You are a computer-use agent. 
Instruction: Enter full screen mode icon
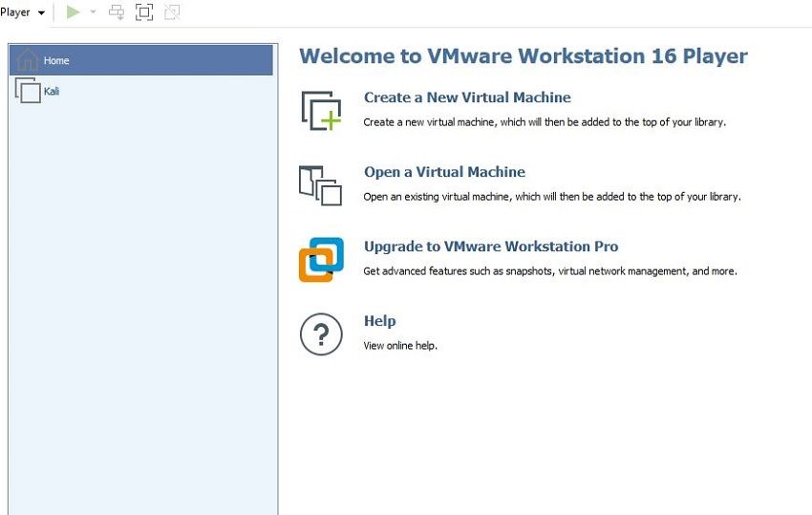(x=144, y=11)
